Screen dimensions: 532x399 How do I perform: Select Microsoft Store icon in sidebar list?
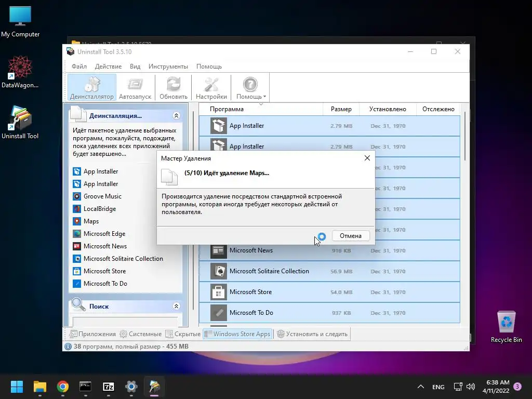pyautogui.click(x=77, y=271)
